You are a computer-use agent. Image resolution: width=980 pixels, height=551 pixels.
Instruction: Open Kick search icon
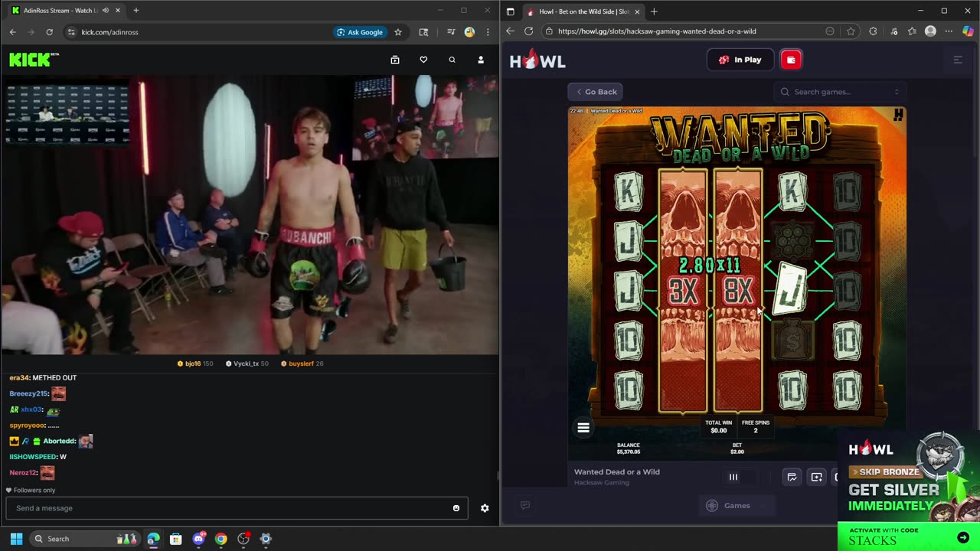(x=452, y=60)
